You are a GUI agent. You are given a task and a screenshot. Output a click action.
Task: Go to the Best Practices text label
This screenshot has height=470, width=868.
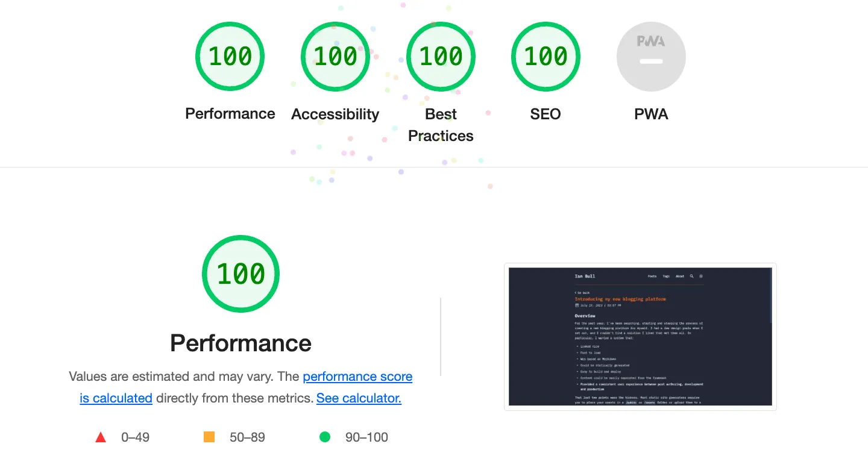click(441, 125)
